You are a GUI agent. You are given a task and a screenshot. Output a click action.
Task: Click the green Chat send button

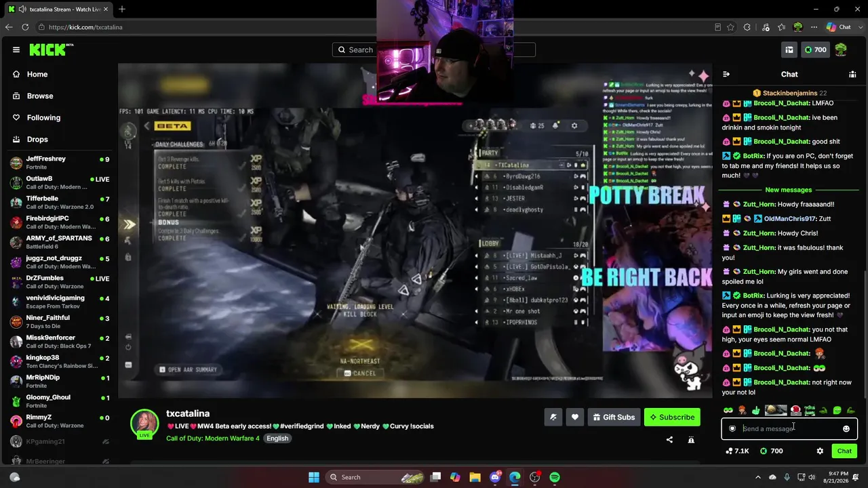(x=844, y=451)
